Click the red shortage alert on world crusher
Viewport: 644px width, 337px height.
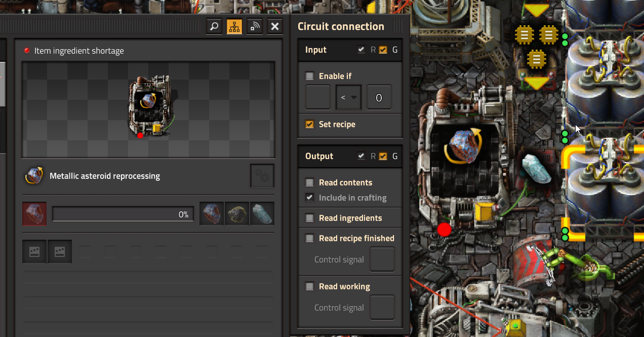coord(444,230)
